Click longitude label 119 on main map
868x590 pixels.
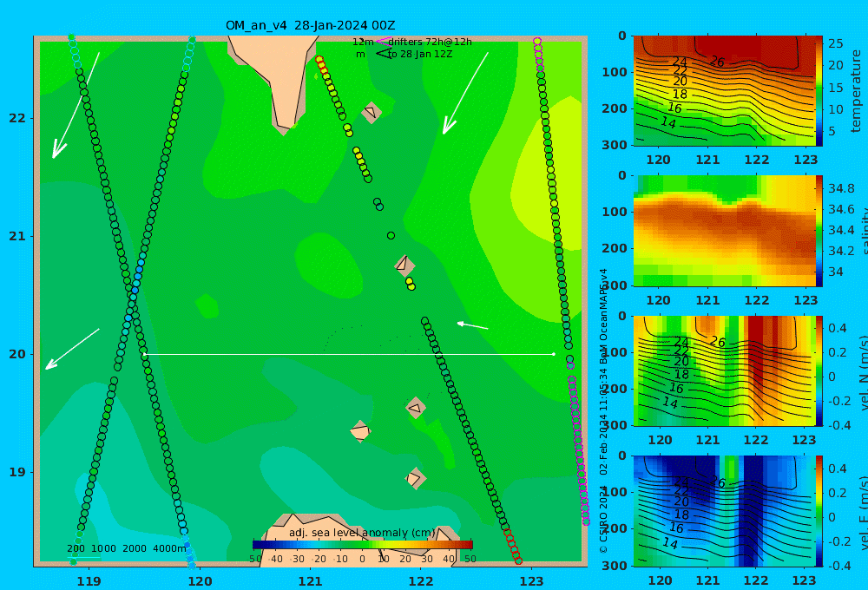pyautogui.click(x=89, y=581)
